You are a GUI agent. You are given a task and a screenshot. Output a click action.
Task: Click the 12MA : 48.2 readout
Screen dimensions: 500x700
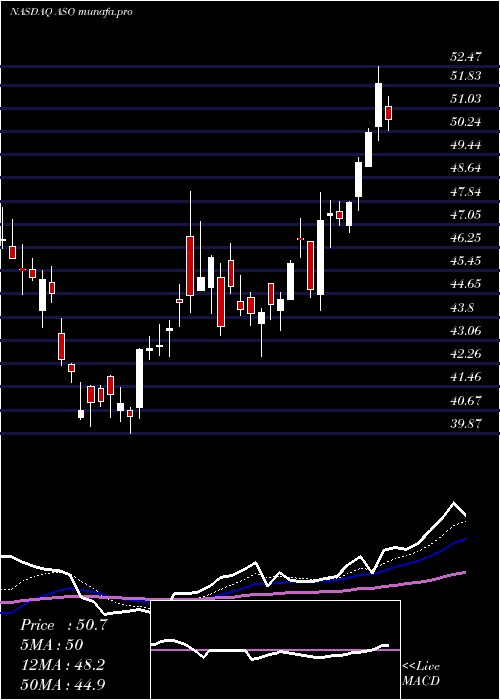point(62,665)
